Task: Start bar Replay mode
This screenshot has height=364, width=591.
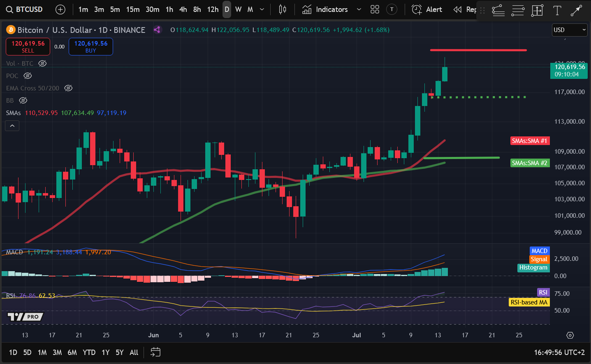Action: [x=464, y=9]
